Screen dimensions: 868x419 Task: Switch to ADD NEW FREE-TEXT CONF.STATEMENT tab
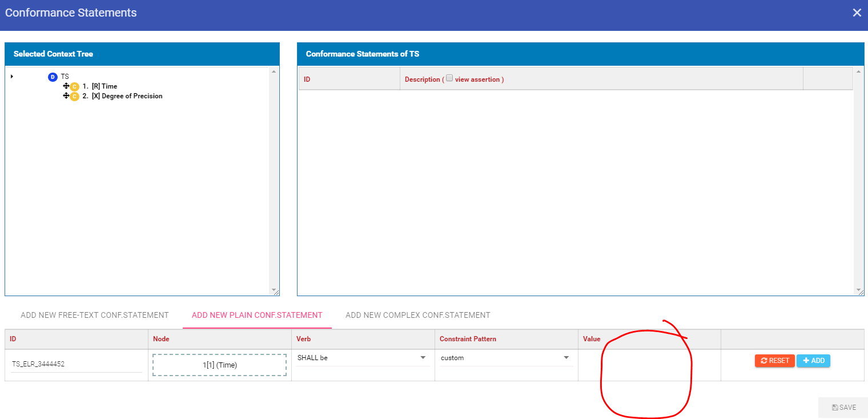pos(94,315)
